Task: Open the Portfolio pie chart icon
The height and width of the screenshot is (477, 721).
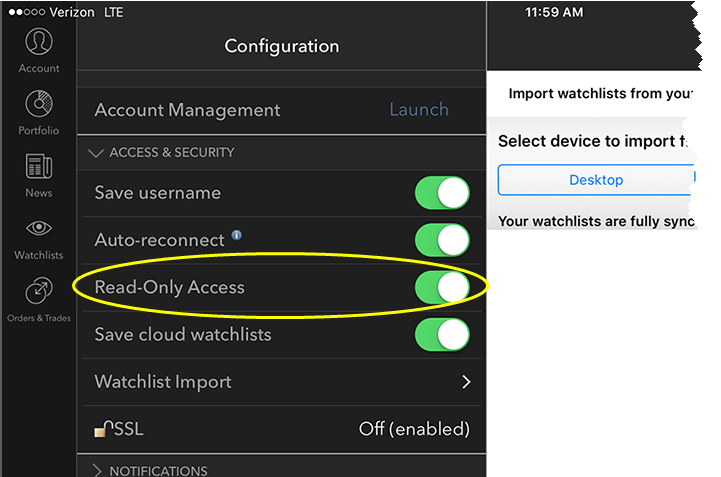Action: pos(39,103)
